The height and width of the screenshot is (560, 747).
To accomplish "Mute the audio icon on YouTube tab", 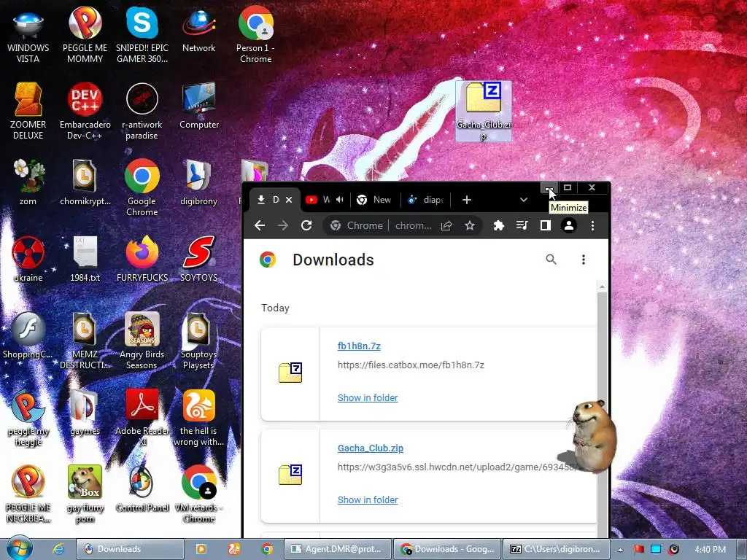I will [340, 200].
